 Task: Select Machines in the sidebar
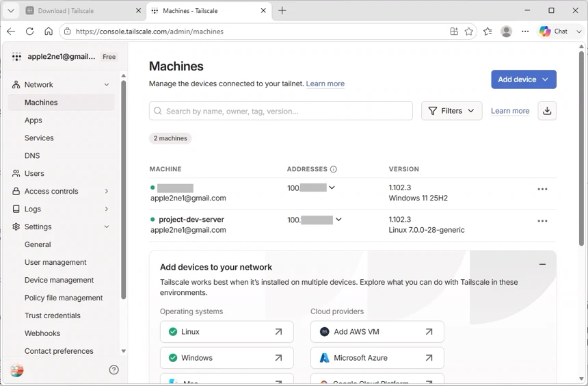[61, 103]
